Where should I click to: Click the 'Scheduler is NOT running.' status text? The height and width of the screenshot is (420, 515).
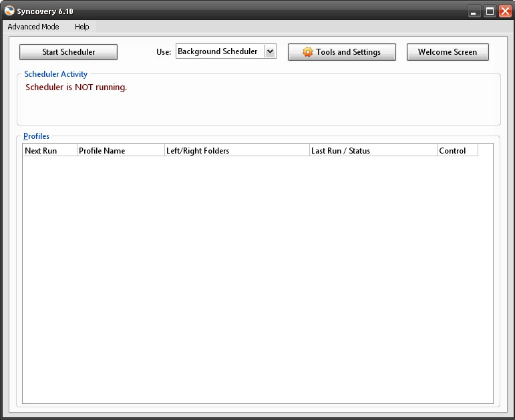click(x=76, y=87)
